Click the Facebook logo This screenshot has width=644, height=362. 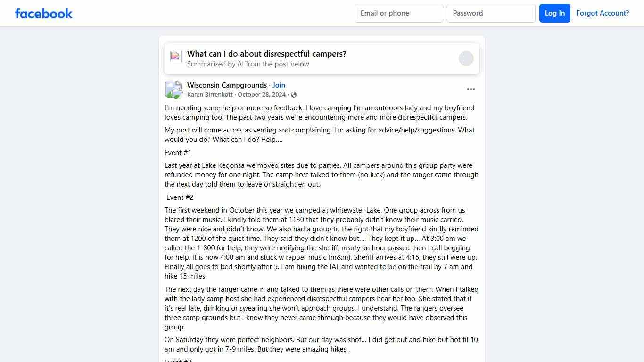tap(44, 14)
